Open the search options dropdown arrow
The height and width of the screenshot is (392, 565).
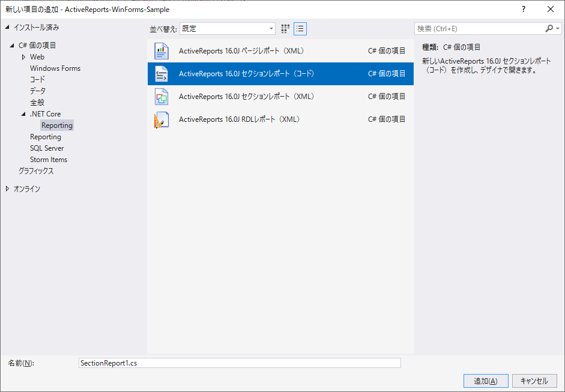(x=558, y=28)
